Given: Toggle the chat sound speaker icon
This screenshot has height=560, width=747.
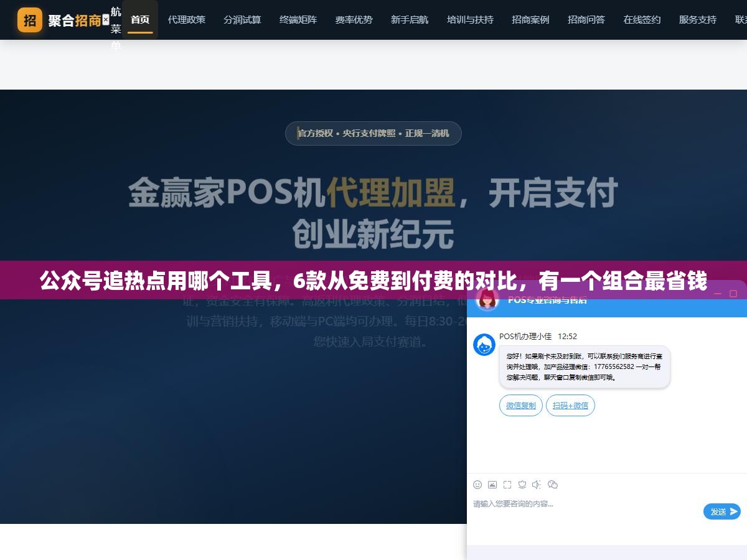Looking at the screenshot, I should tap(537, 484).
